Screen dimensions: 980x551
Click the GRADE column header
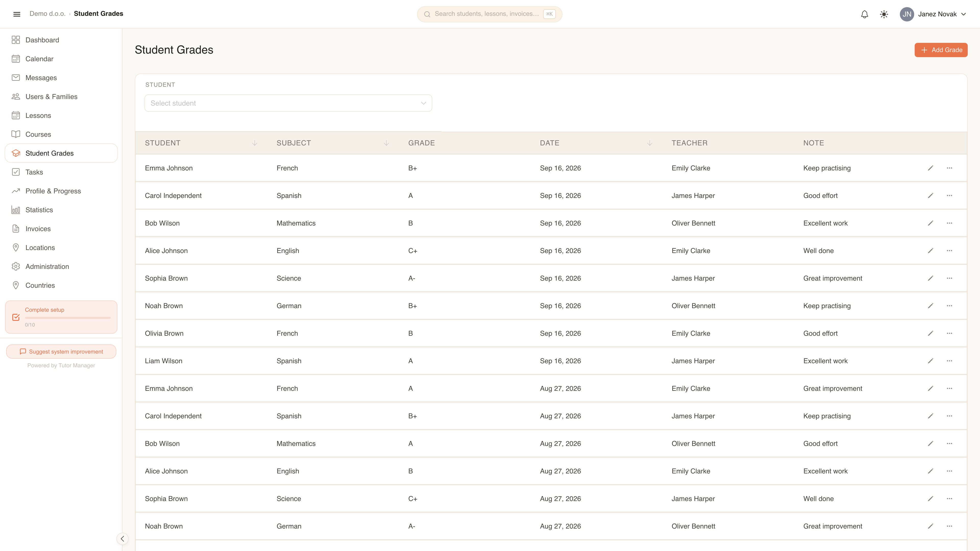click(x=421, y=143)
